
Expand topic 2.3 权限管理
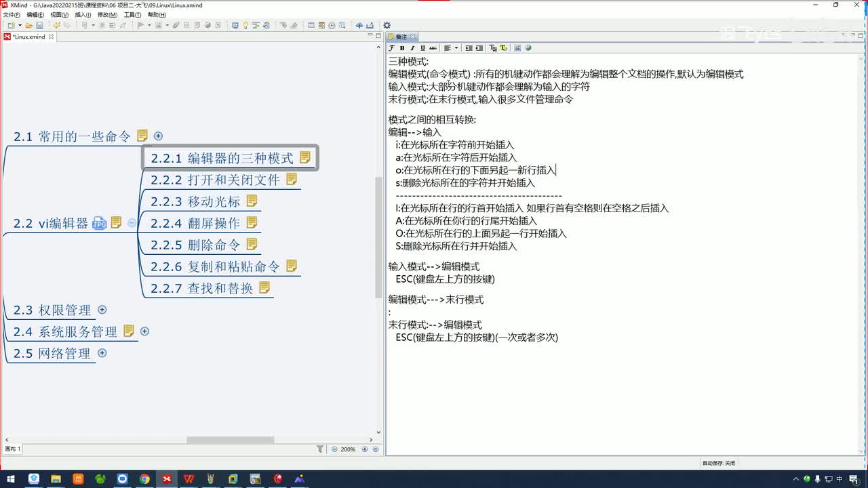102,310
